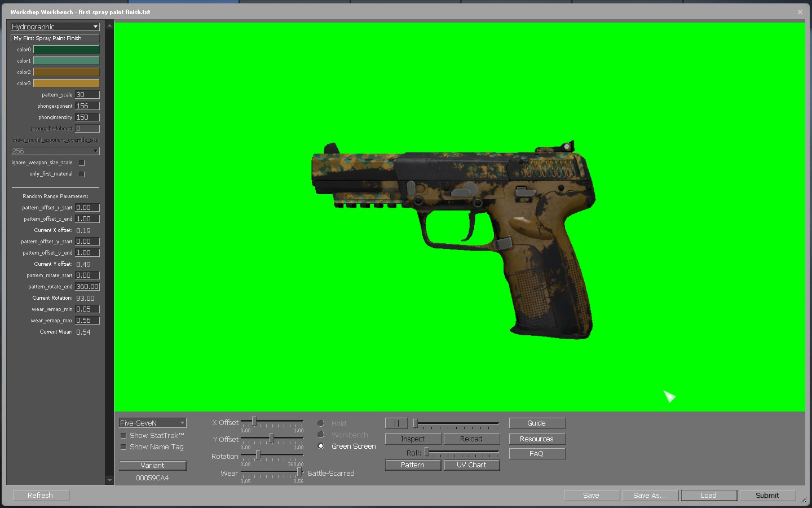Toggle ignore_weapon_size_scale checkbox
Screen dimensions: 812x508
[x=82, y=163]
